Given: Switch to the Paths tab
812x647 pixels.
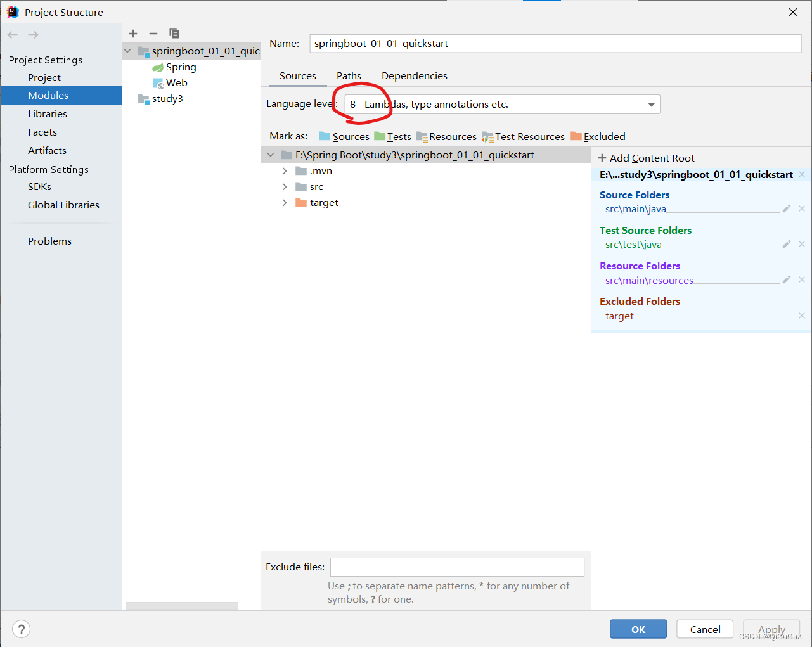Looking at the screenshot, I should pos(348,75).
